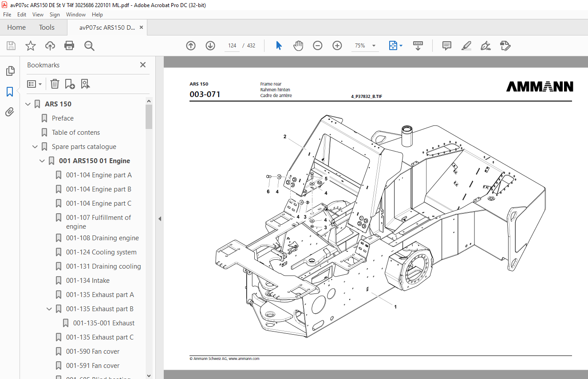The image size is (588, 379).
Task: Open the 001-135-001 Exhaust bookmark
Action: pyautogui.click(x=104, y=323)
